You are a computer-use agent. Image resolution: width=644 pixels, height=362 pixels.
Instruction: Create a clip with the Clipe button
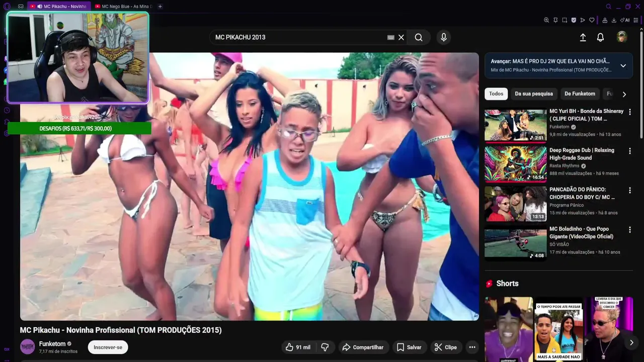(x=446, y=347)
